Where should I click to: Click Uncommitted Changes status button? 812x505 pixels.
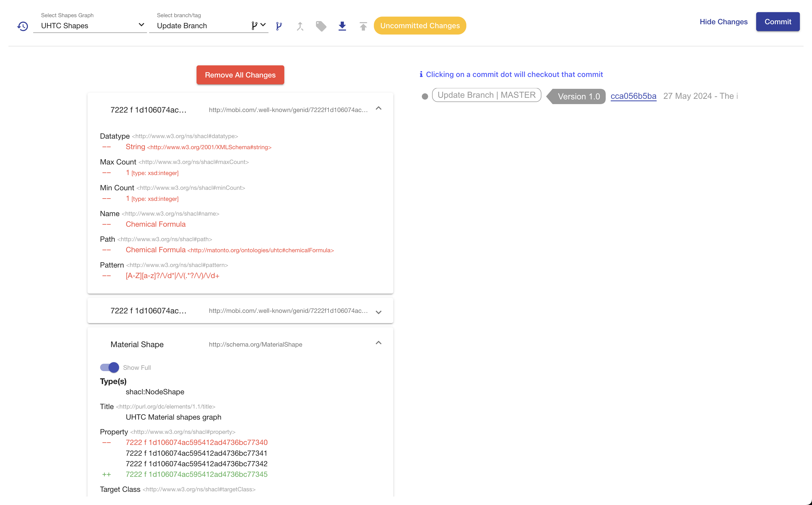pos(420,25)
